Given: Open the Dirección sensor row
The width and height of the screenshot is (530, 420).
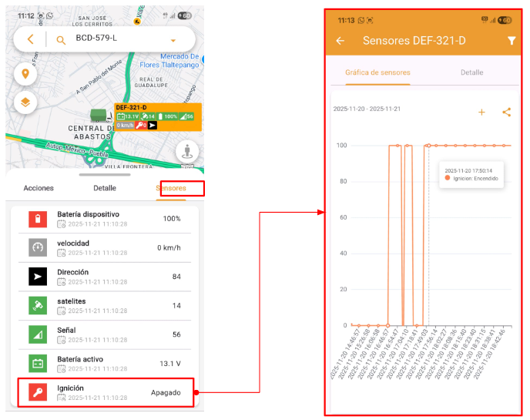Looking at the screenshot, I should 105,277.
